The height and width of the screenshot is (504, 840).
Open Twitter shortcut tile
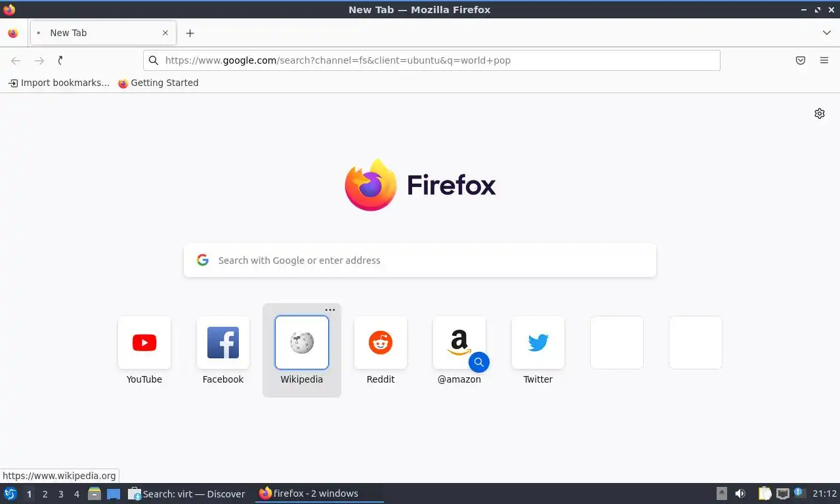(x=538, y=343)
